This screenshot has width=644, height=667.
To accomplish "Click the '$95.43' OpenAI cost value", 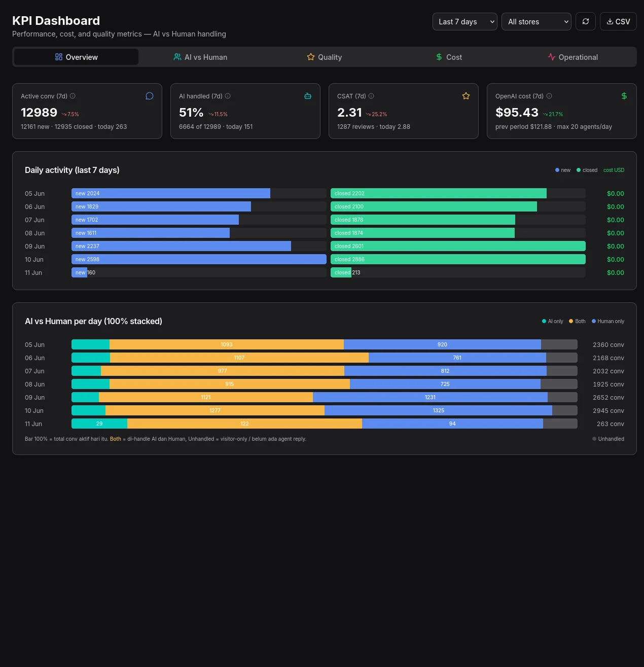I will [517, 113].
